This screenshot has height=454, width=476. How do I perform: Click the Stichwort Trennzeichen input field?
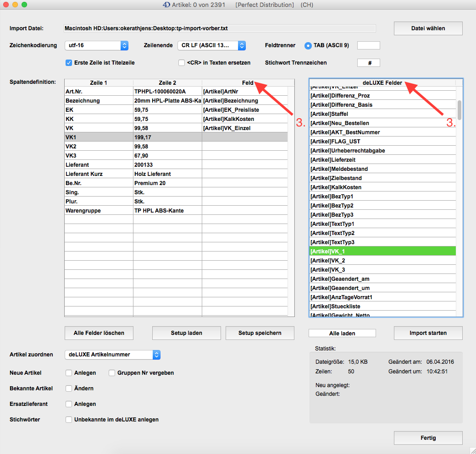pos(368,63)
